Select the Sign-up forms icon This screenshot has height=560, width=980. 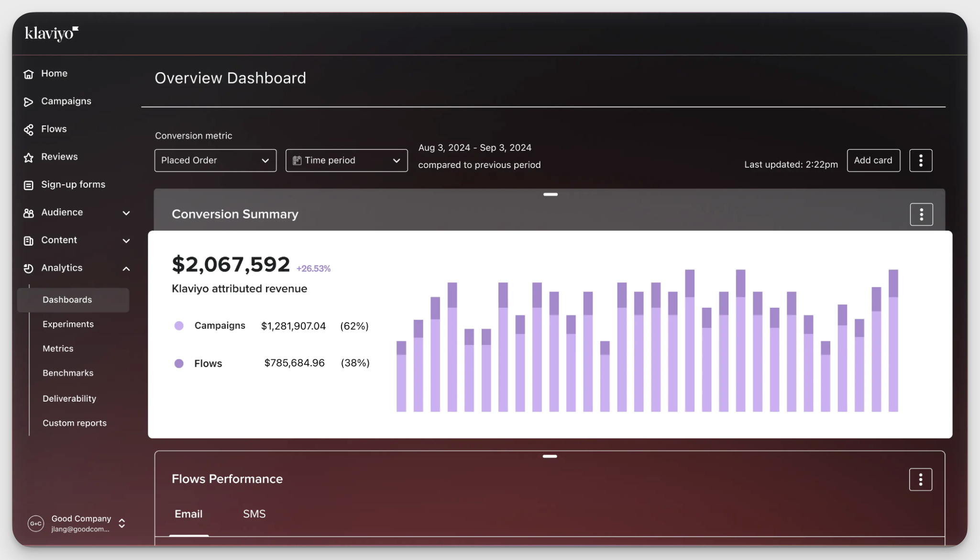(x=28, y=184)
